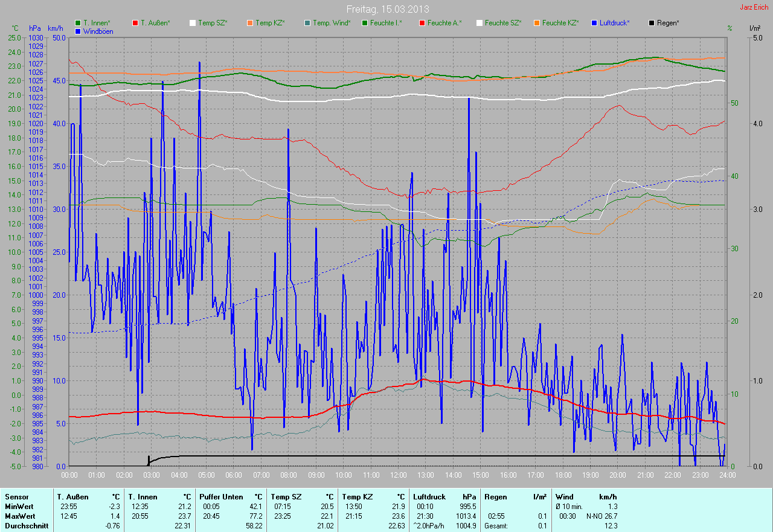Click the green T. Innen legend square

pyautogui.click(x=78, y=23)
